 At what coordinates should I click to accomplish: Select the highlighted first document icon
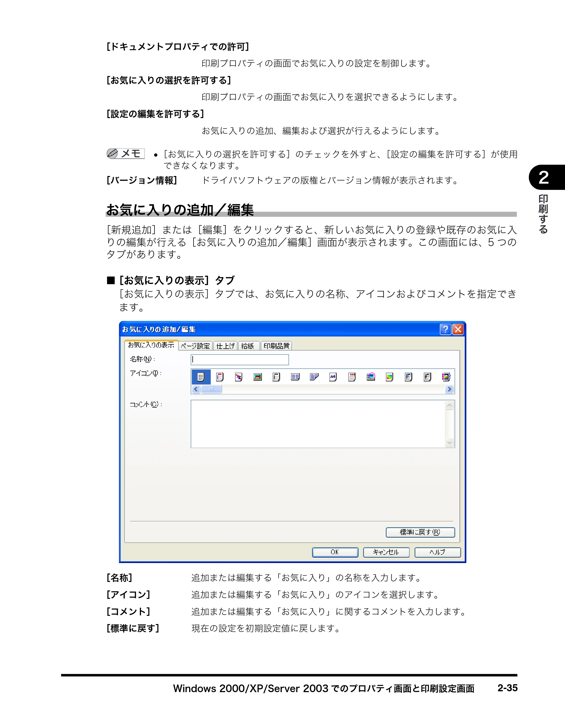pos(201,377)
